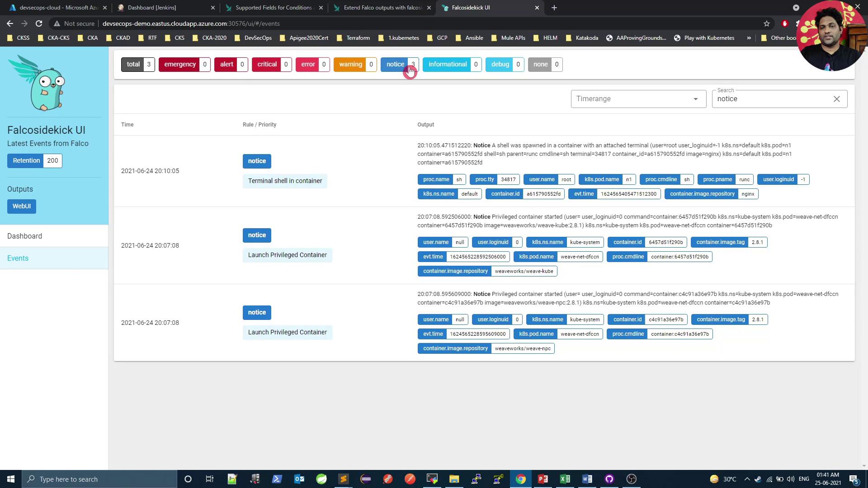Switch to the Dashboard [Jenkins] tab

[x=152, y=8]
